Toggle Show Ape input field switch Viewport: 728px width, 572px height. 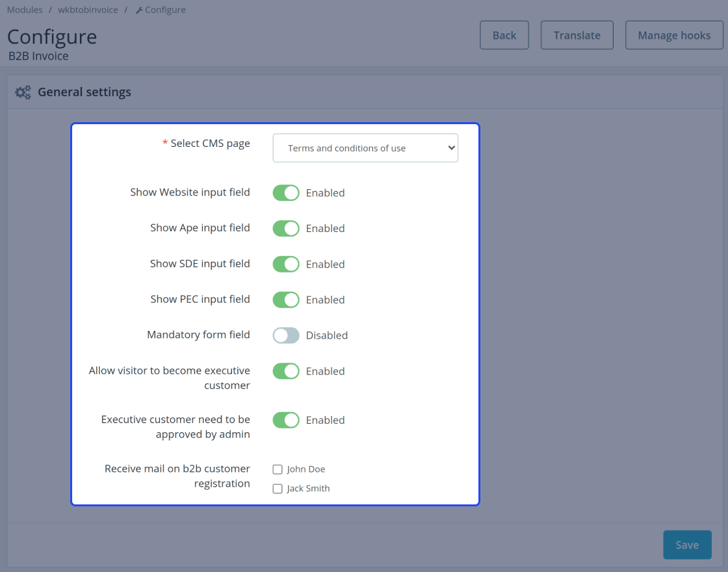pos(286,228)
